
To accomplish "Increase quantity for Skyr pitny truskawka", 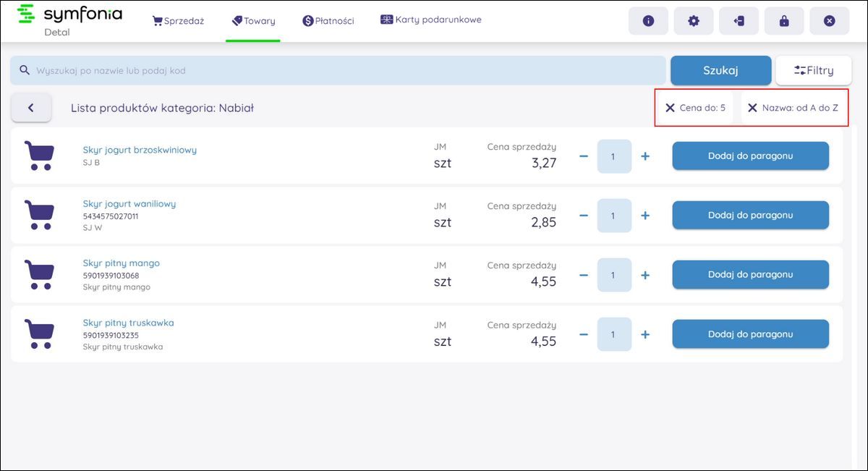I will tap(645, 334).
